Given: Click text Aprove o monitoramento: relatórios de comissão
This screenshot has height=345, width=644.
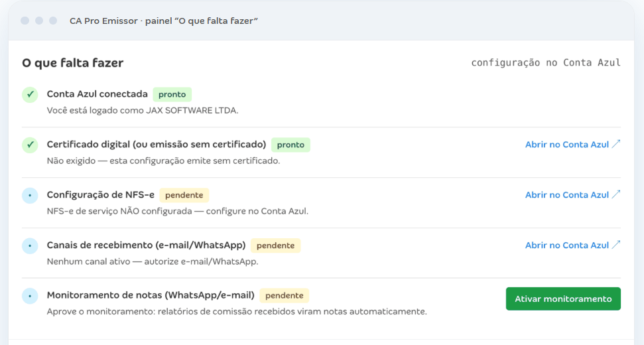Looking at the screenshot, I should pos(149,312).
